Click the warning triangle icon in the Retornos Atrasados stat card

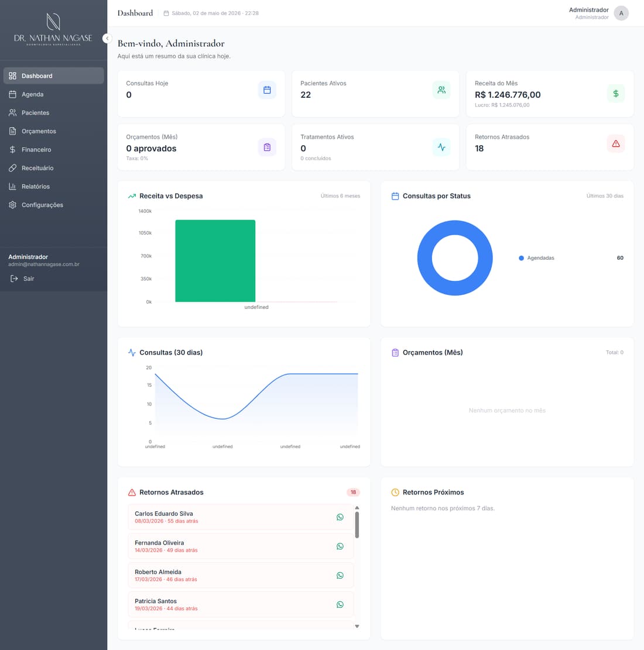[616, 143]
